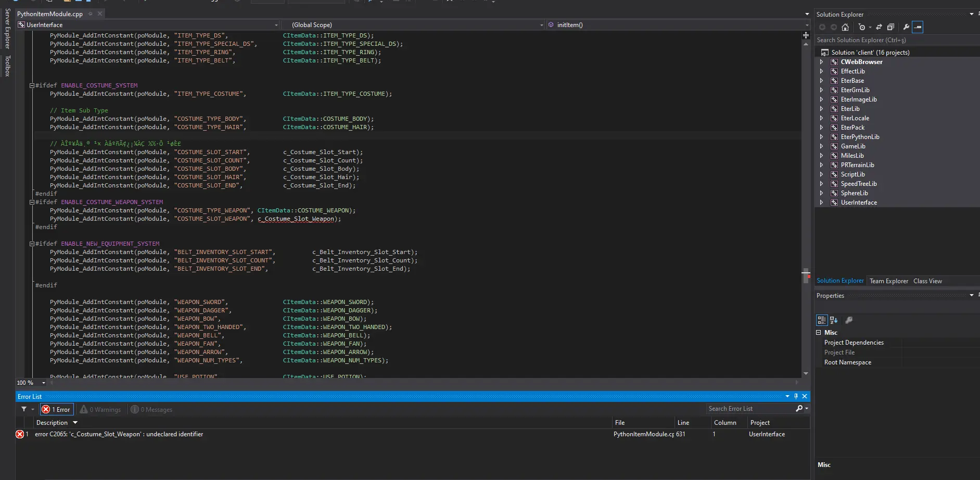
Task: Click the editor vertical scrollbar thumb
Action: (x=806, y=276)
